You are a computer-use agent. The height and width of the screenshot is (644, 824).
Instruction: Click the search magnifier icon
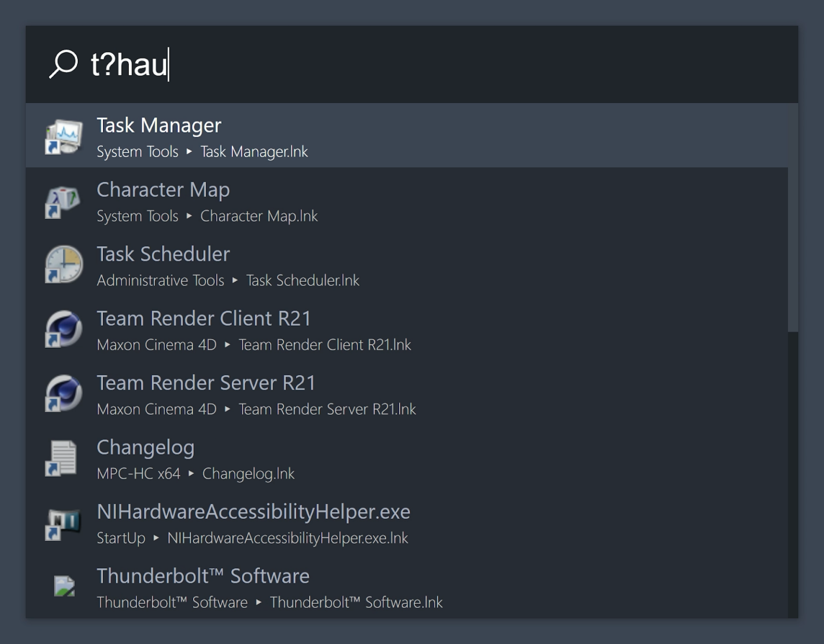click(x=64, y=64)
